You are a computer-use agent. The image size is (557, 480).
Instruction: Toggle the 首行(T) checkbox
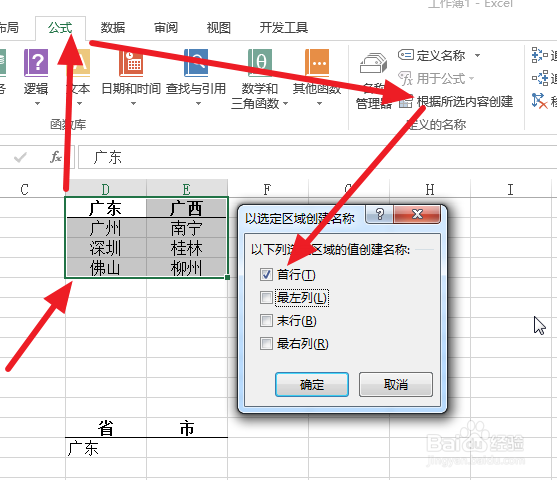(266, 275)
